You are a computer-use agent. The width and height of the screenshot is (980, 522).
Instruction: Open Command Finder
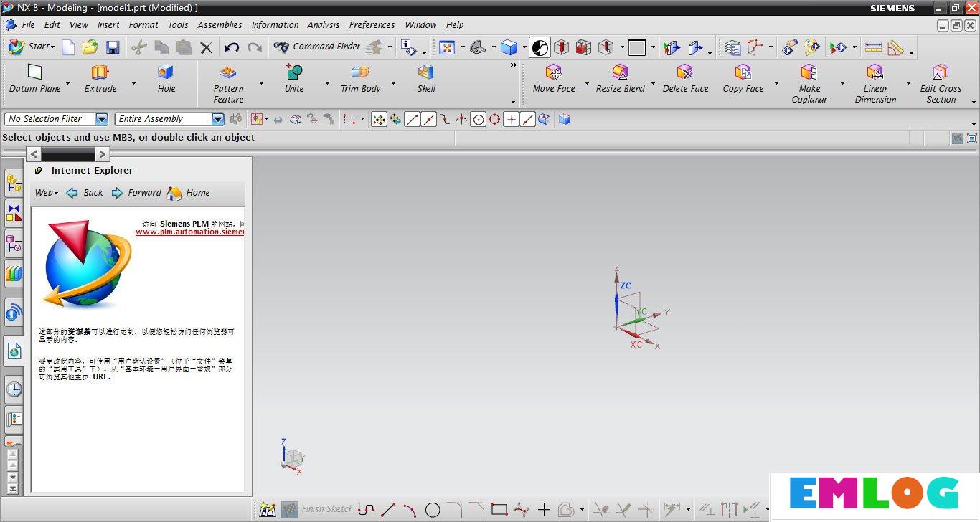[x=317, y=47]
